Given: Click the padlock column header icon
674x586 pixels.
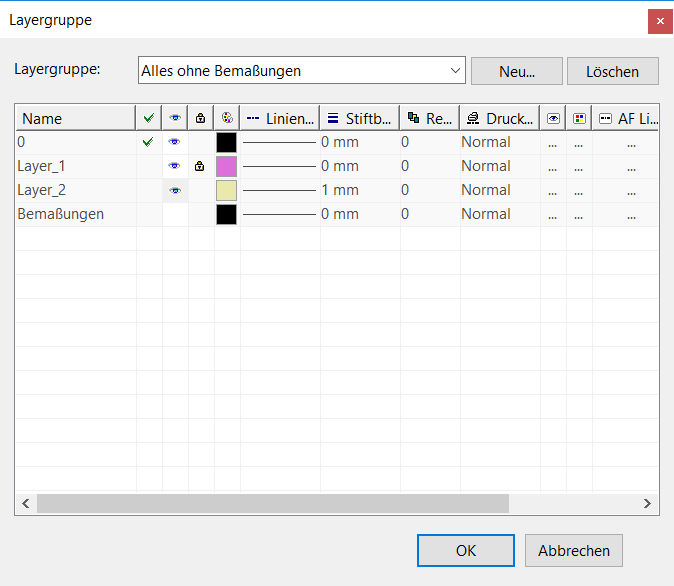Looking at the screenshot, I should coord(200,118).
